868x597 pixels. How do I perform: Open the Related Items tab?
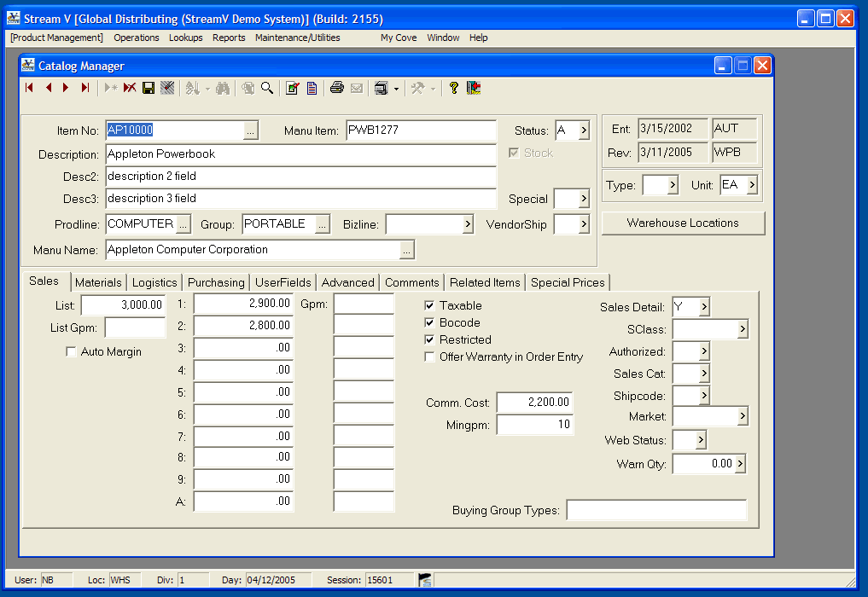(485, 283)
